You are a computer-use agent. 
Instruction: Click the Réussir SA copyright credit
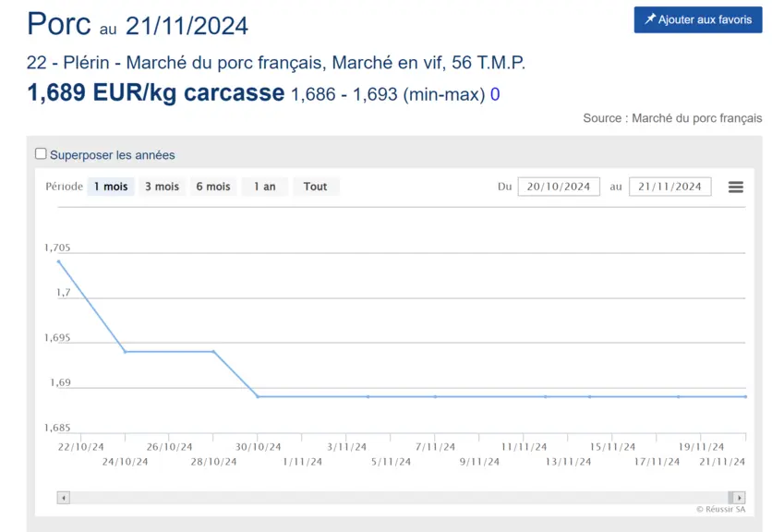[721, 509]
